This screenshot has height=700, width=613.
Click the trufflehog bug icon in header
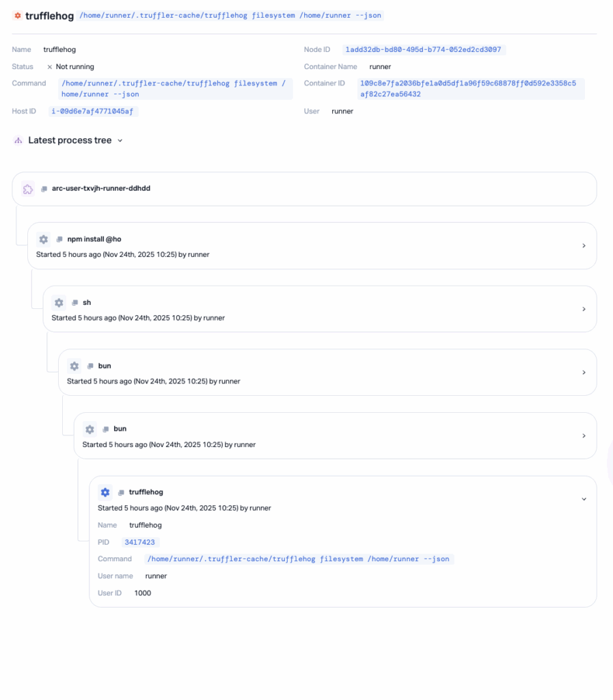18,16
